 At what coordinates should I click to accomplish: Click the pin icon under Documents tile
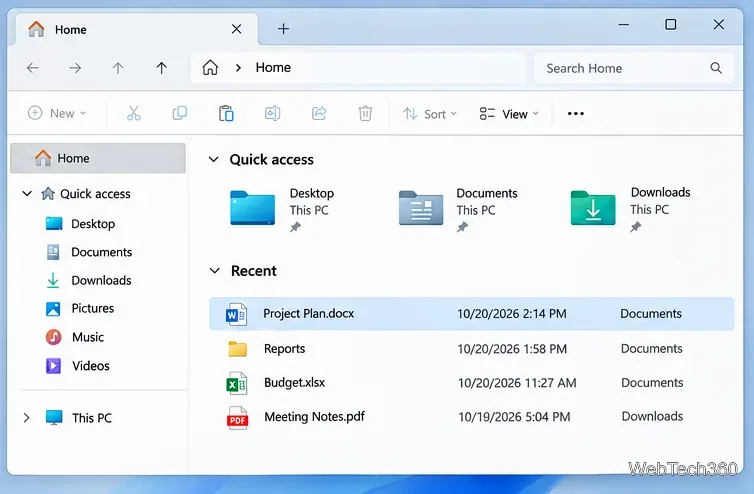pyautogui.click(x=462, y=227)
